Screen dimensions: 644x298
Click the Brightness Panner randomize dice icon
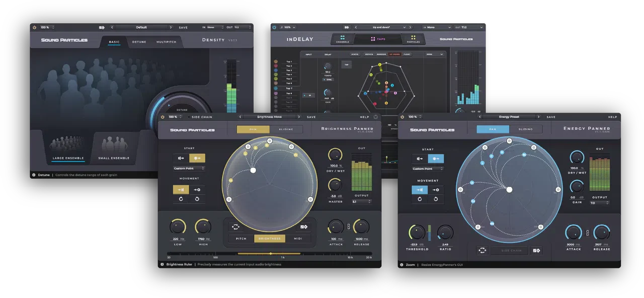tap(304, 227)
